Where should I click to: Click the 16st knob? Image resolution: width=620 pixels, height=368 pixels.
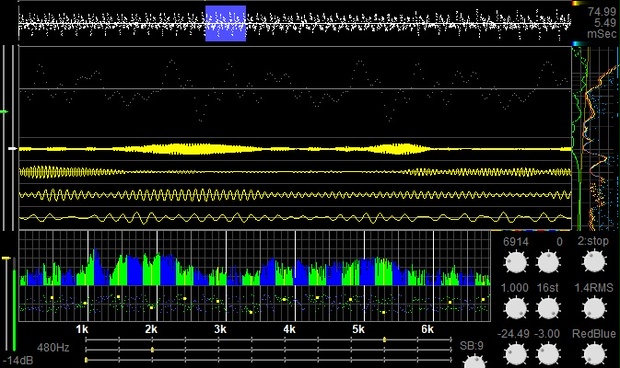[548, 308]
